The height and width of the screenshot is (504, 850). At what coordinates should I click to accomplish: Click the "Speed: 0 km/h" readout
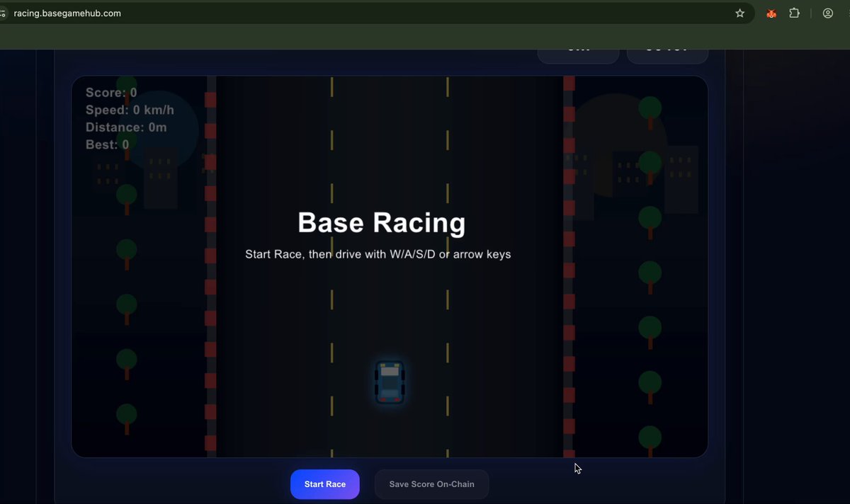(x=130, y=110)
